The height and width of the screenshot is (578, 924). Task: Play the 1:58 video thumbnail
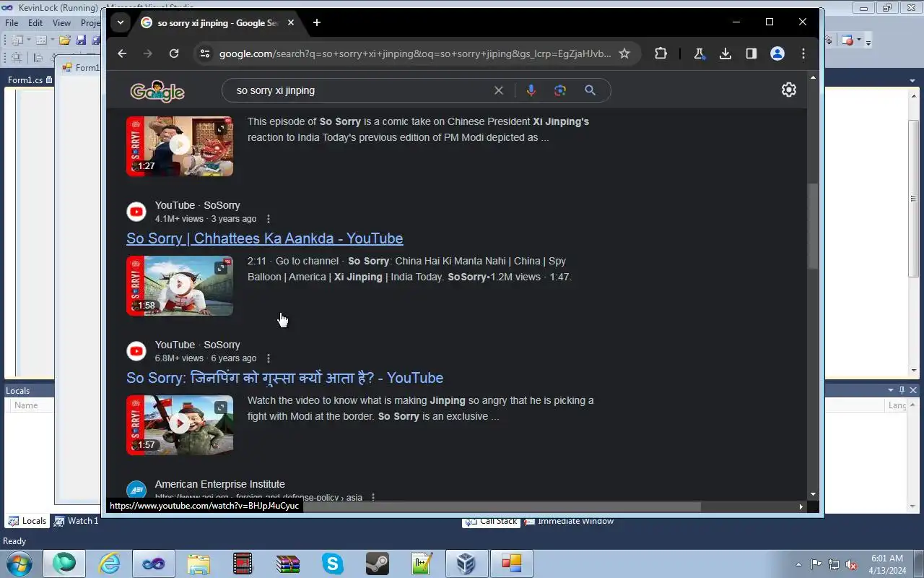coord(180,285)
